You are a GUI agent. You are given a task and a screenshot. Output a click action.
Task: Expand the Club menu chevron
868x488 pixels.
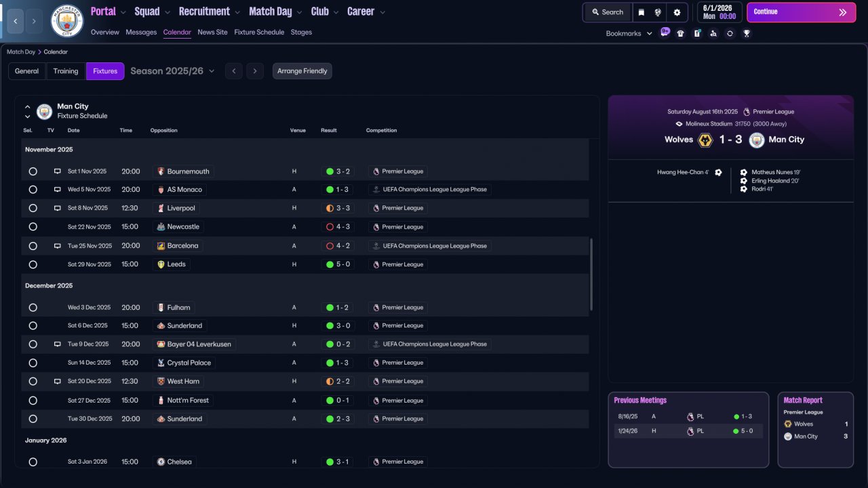pos(335,12)
